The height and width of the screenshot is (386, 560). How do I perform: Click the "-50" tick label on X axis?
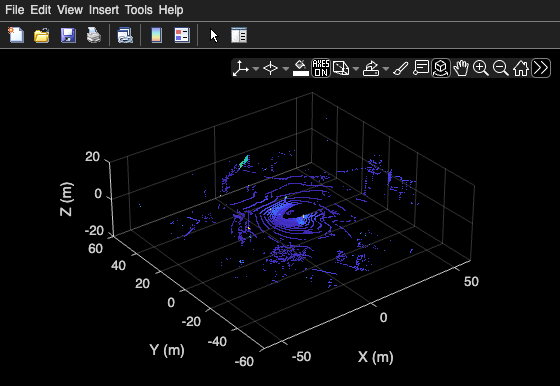pyautogui.click(x=301, y=356)
